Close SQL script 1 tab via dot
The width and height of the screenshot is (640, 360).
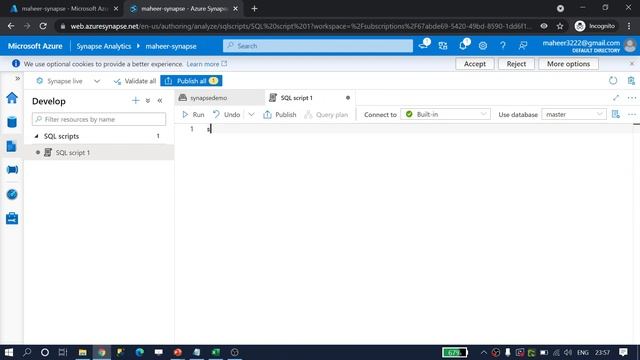[348, 98]
